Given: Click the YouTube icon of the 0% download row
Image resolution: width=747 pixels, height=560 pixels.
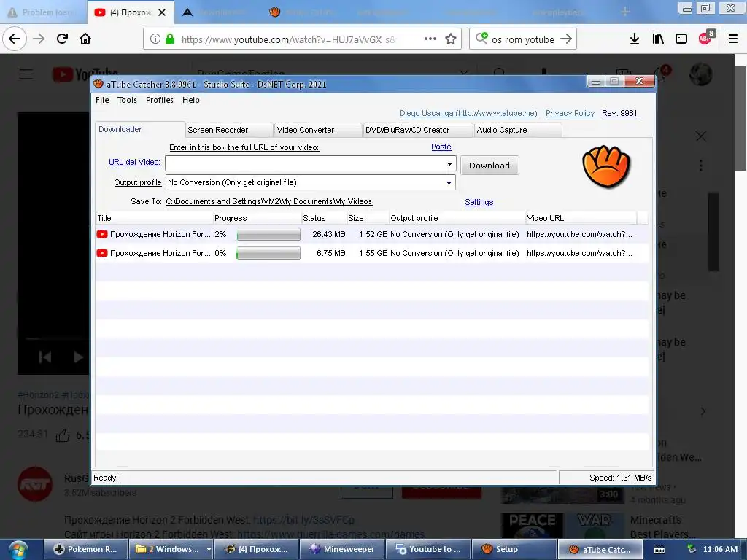Looking at the screenshot, I should click(x=102, y=253).
